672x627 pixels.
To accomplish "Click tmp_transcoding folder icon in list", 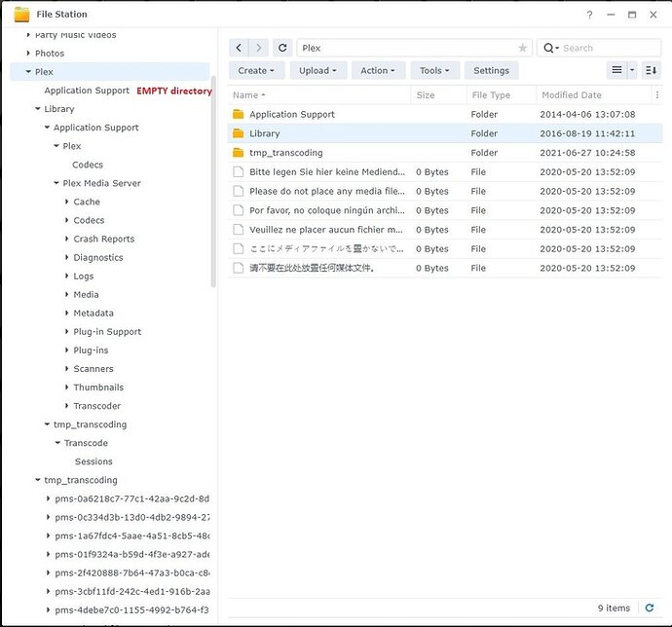I will pos(239,153).
